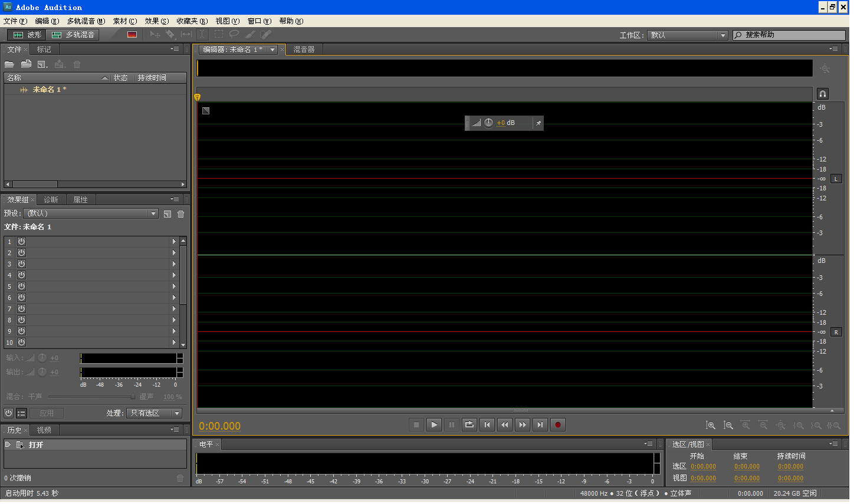
Task: Toggle the right channel R button
Action: click(836, 332)
